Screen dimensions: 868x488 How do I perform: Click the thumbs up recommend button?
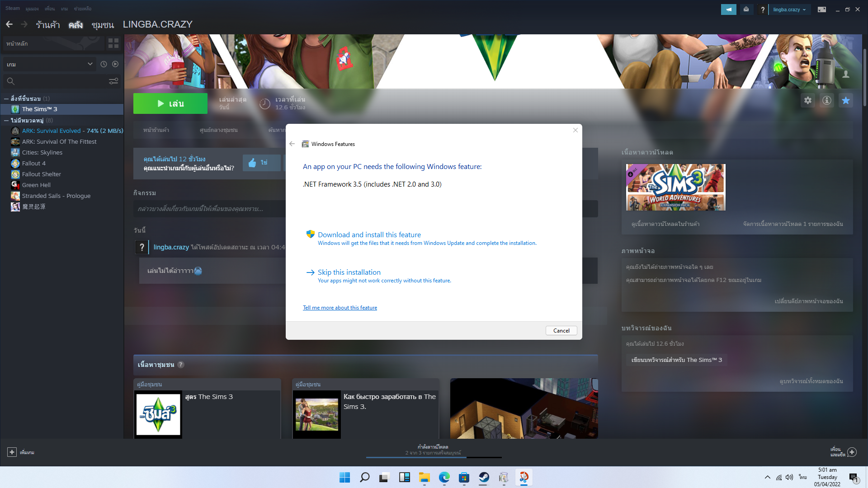tap(261, 163)
